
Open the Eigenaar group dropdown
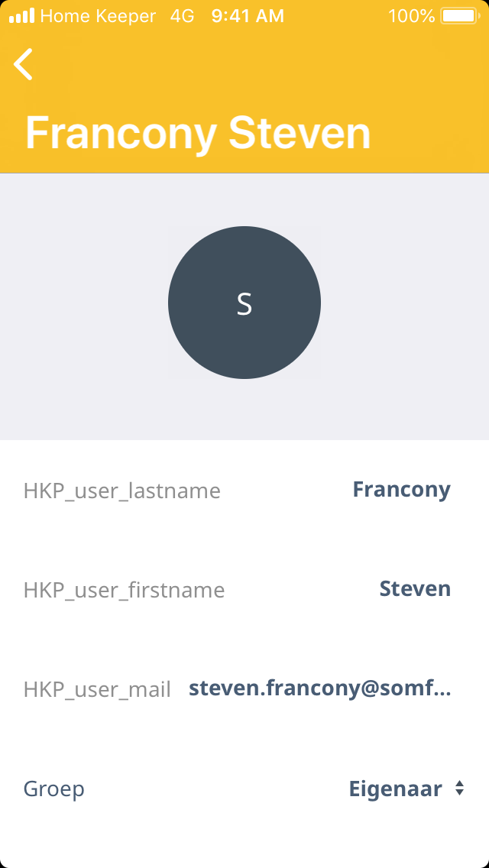(396, 789)
